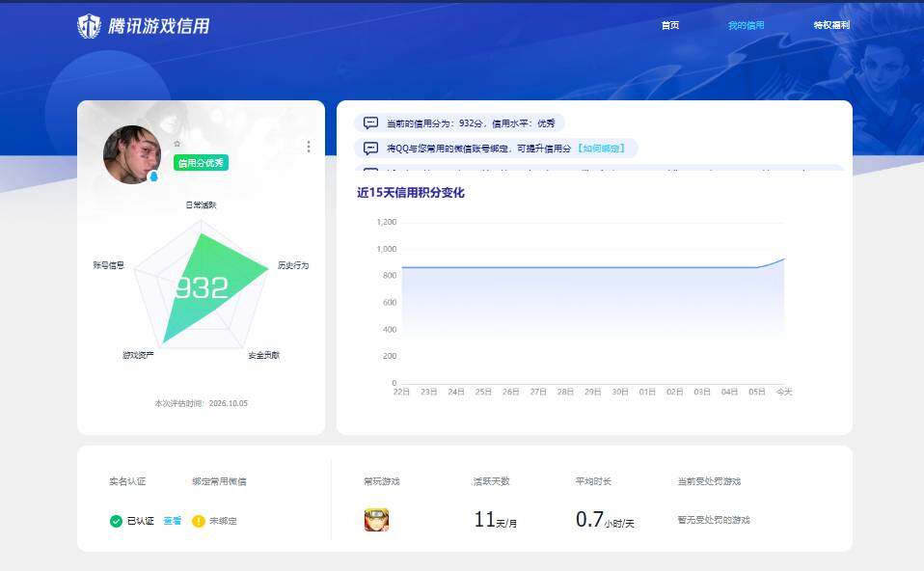924x571 pixels.
Task: Click the 安全贡献 radar label
Action: (x=263, y=355)
